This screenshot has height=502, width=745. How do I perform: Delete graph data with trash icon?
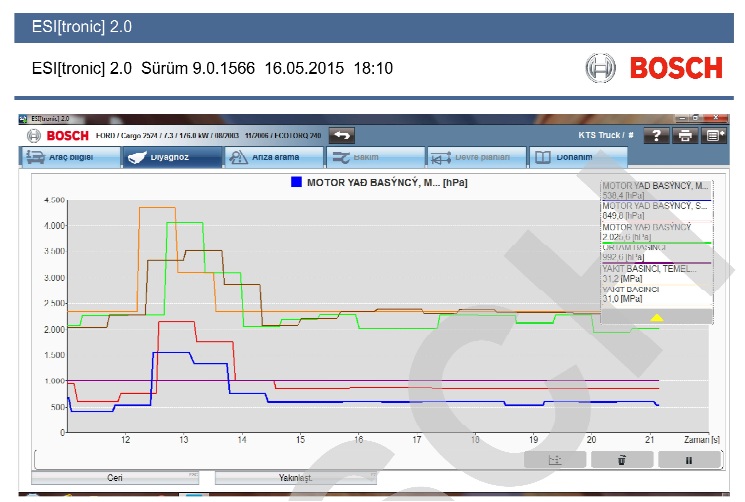(621, 460)
